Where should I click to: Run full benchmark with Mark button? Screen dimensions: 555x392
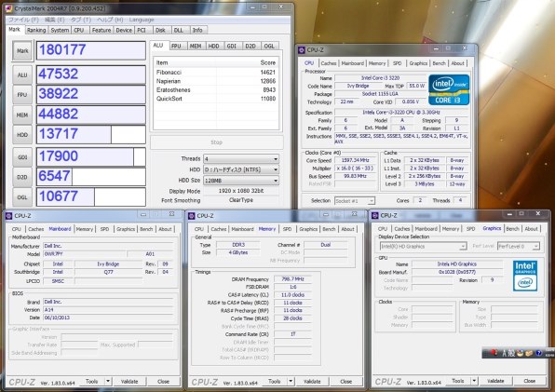pos(22,51)
